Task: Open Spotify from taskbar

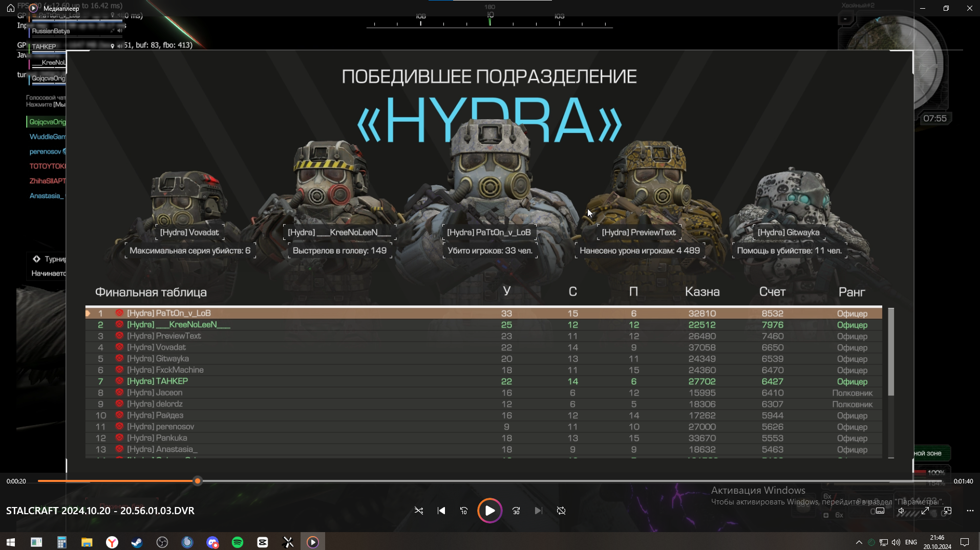Action: pyautogui.click(x=238, y=542)
